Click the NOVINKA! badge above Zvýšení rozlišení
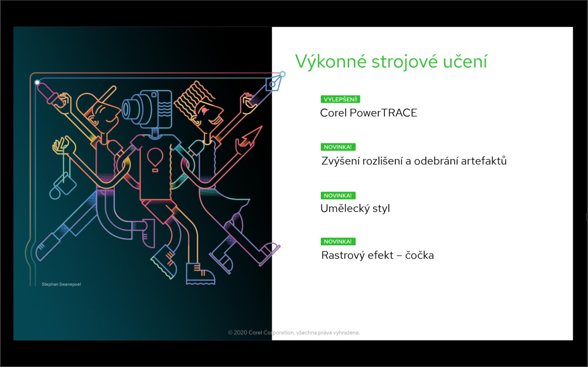 [338, 147]
